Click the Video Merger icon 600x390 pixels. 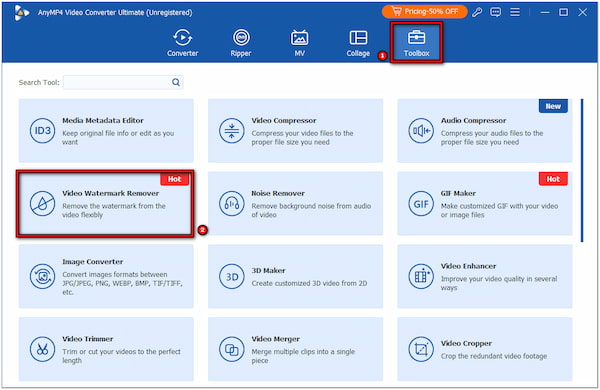pos(232,349)
